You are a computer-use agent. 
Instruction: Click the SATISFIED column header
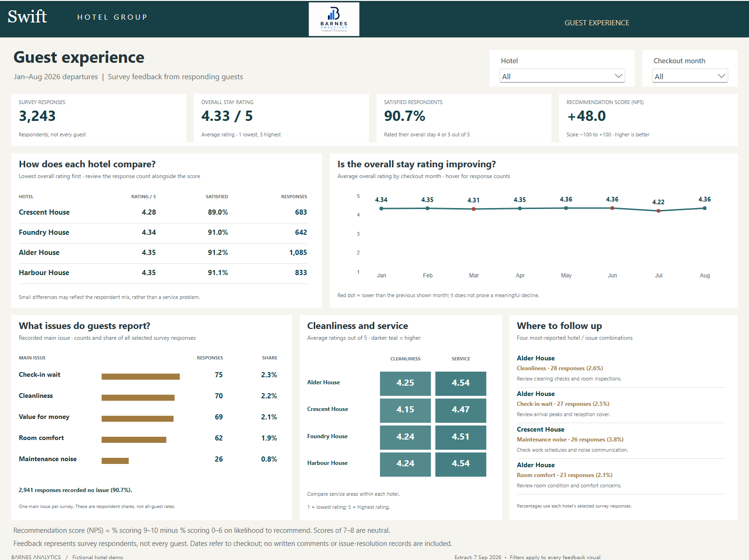coord(217,197)
